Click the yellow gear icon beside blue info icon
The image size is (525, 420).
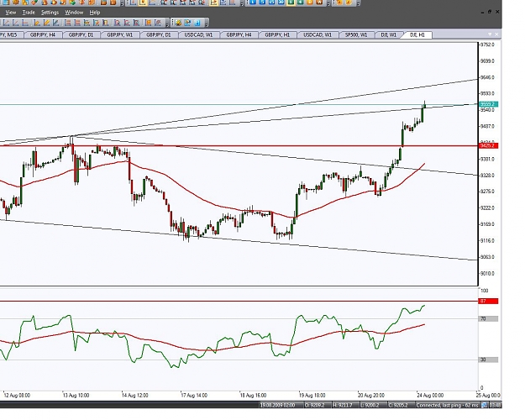click(x=178, y=23)
